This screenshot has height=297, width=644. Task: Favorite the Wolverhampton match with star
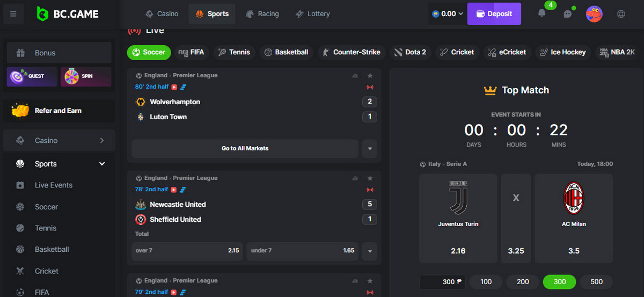(370, 76)
